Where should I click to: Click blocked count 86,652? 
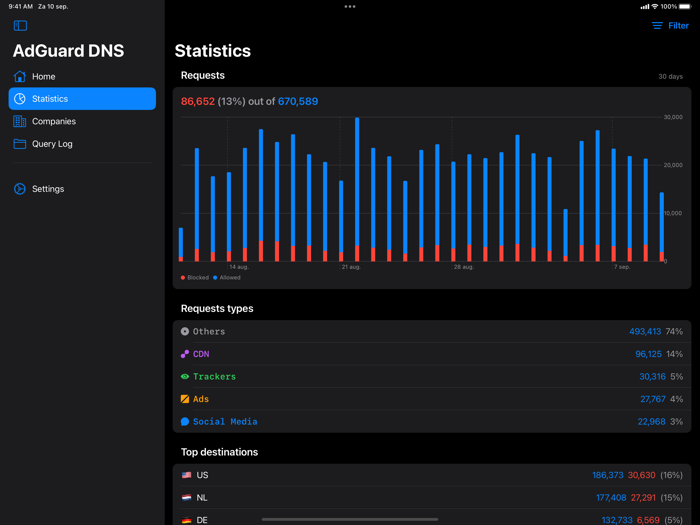pyautogui.click(x=198, y=101)
